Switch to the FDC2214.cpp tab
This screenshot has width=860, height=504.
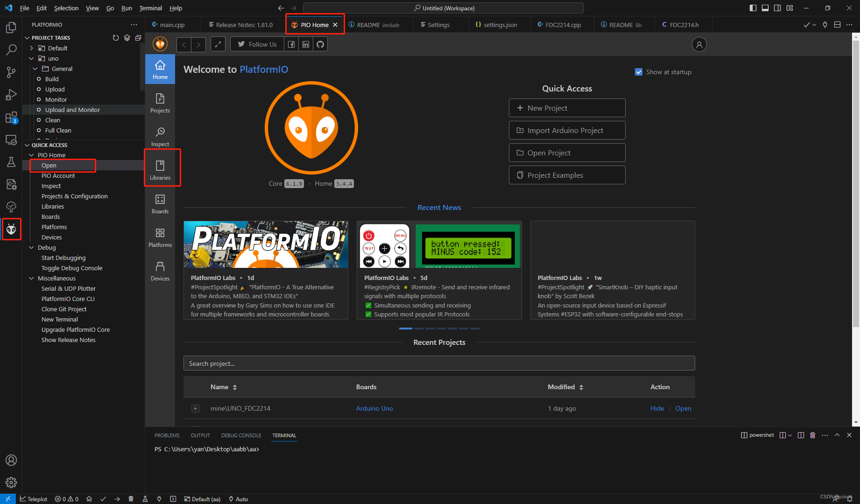point(563,25)
